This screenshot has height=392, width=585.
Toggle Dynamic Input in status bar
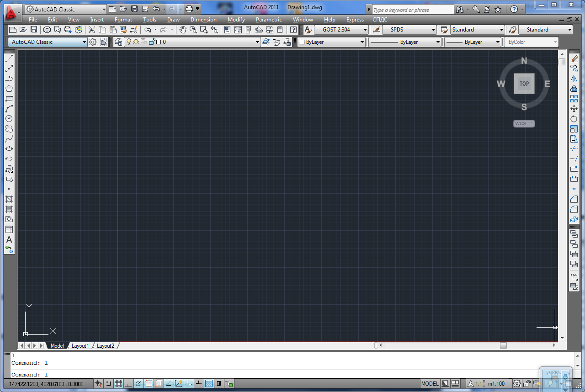(189, 384)
